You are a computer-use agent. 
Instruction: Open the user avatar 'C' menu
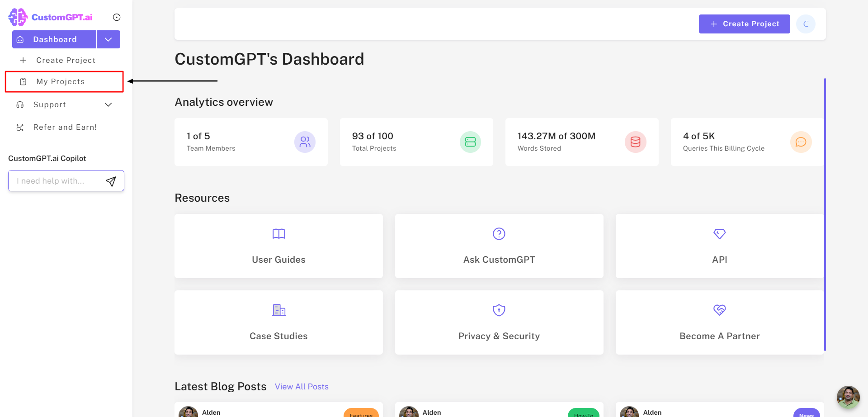coord(806,24)
